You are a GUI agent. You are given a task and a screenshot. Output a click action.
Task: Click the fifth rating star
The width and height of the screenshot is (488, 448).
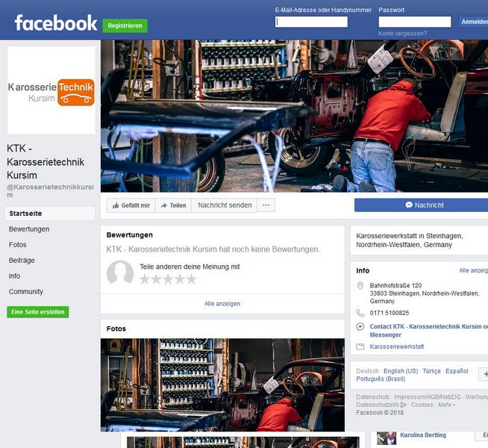pyautogui.click(x=191, y=279)
